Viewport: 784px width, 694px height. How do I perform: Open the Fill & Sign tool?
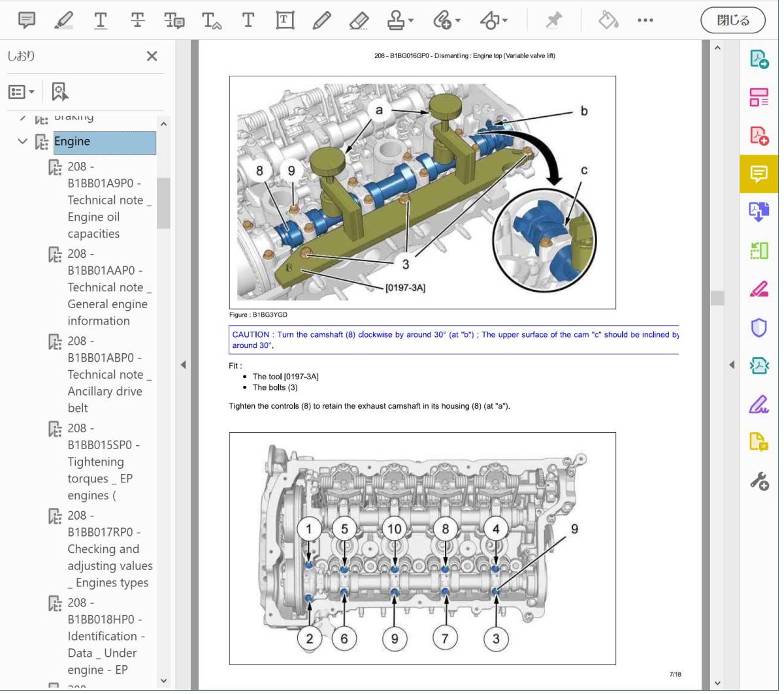[x=759, y=404]
